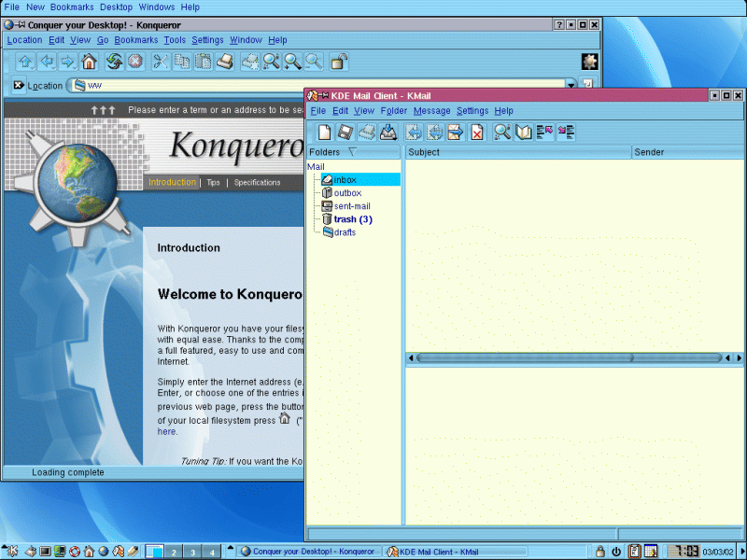Viewport: 747px width, 560px height.
Task: Click the printer icon in KMail toolbar
Action: coord(367,132)
